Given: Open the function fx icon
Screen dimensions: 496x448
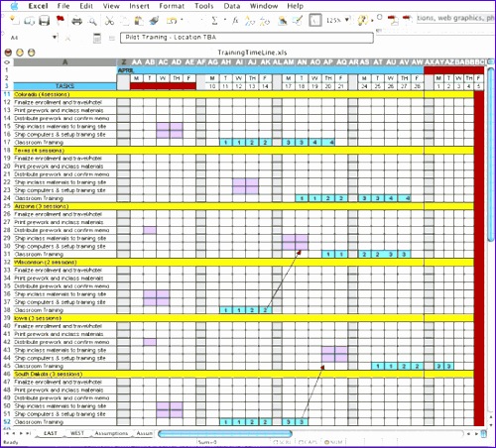Looking at the screenshot, I should coord(235,21).
